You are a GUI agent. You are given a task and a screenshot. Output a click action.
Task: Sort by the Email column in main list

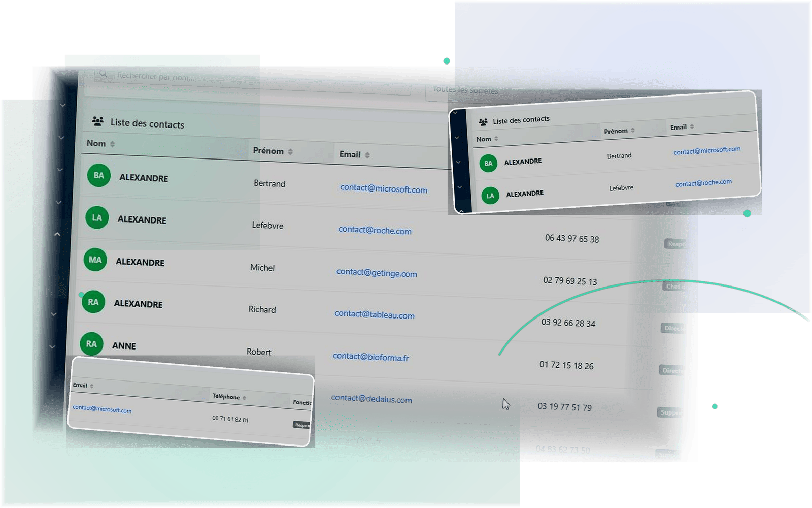[354, 154]
